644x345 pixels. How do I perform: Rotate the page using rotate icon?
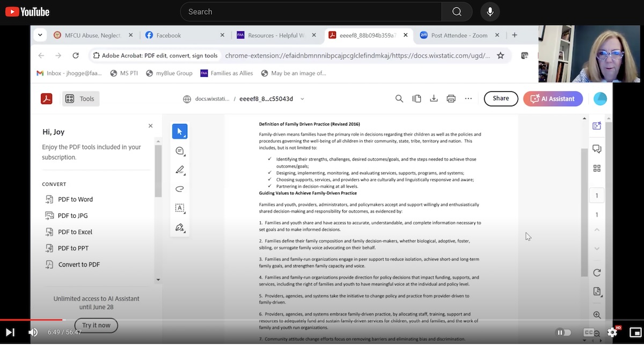coord(597,273)
